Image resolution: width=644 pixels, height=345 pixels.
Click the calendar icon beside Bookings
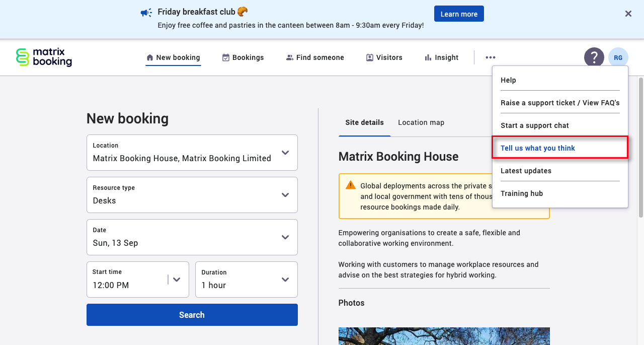(x=226, y=57)
